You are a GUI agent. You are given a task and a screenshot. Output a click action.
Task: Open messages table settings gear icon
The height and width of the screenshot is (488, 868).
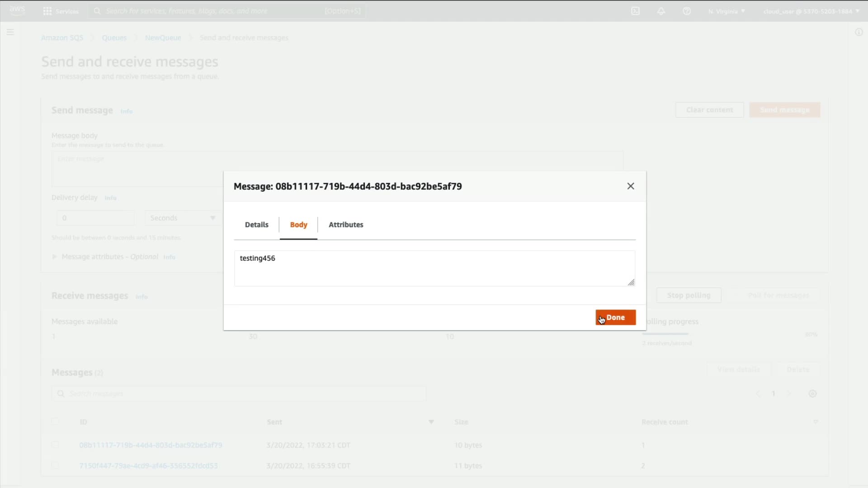click(812, 394)
